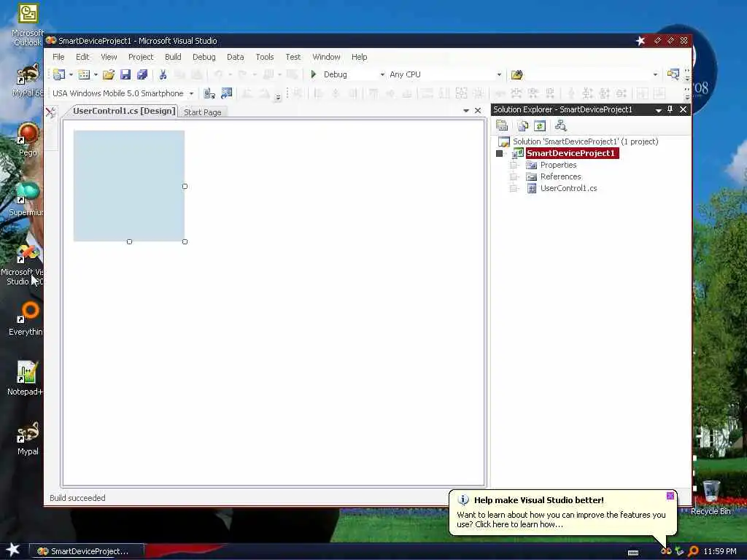Image resolution: width=747 pixels, height=560 pixels.
Task: Open the Build menu
Action: [x=173, y=57]
